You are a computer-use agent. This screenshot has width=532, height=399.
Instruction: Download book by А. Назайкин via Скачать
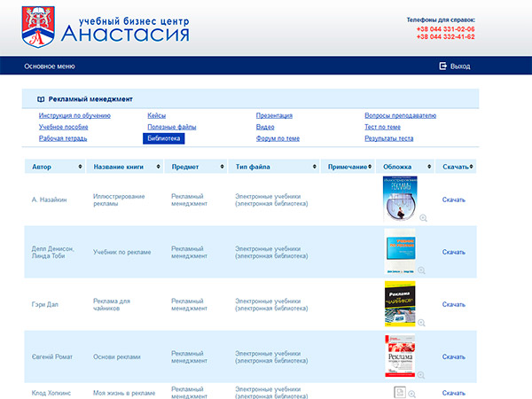(x=453, y=199)
